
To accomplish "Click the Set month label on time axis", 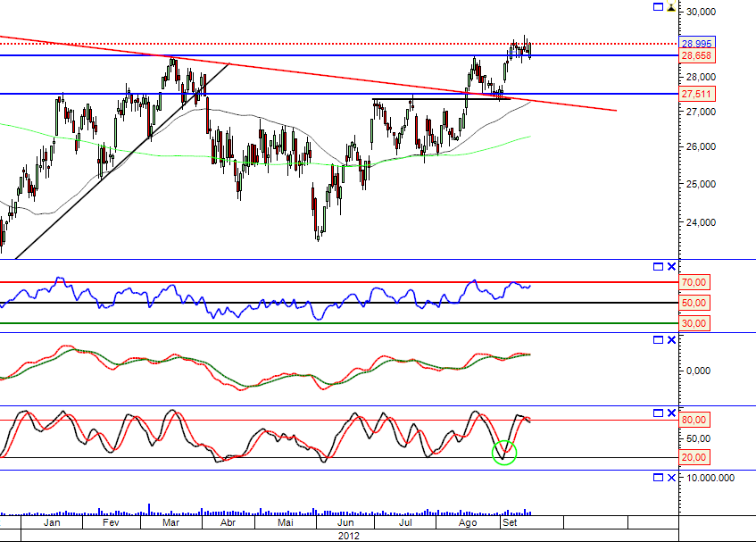I will click(x=510, y=522).
